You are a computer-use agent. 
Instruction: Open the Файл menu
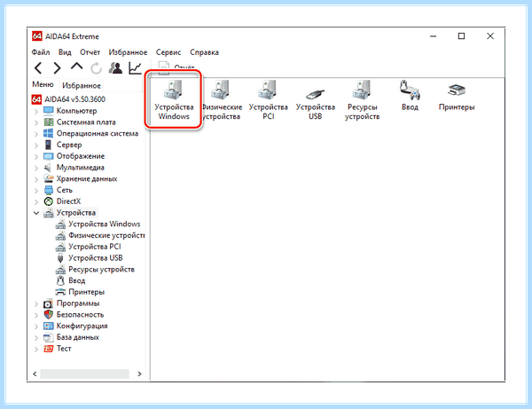41,52
